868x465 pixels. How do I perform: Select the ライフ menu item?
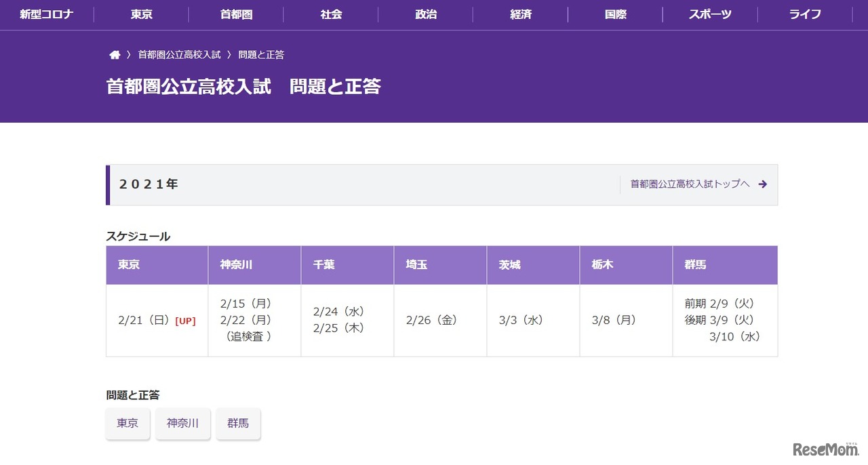[x=804, y=14]
